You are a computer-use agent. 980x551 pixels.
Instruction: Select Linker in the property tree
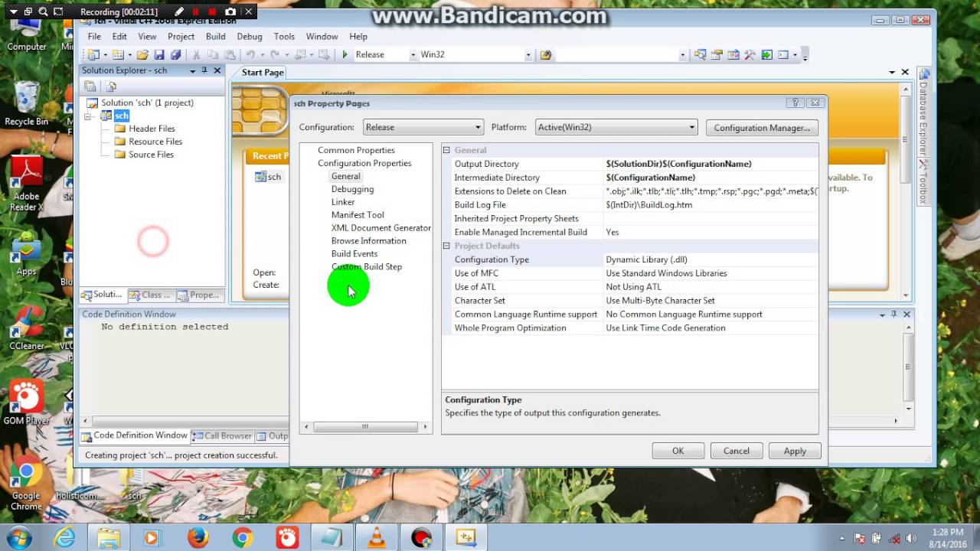tap(343, 202)
